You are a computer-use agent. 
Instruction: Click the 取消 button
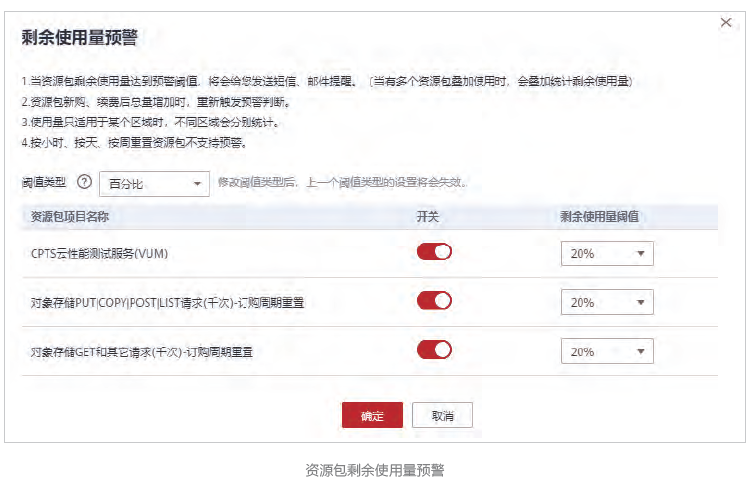coord(442,415)
